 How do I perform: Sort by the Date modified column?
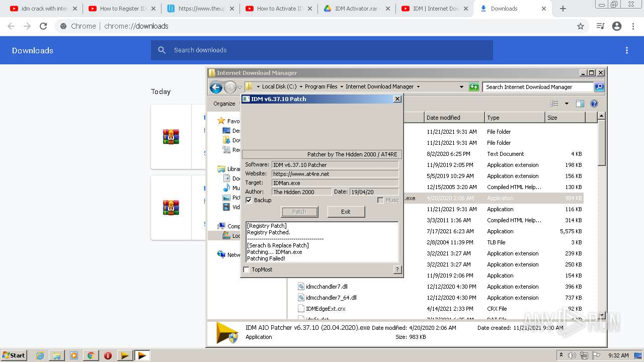click(454, 118)
